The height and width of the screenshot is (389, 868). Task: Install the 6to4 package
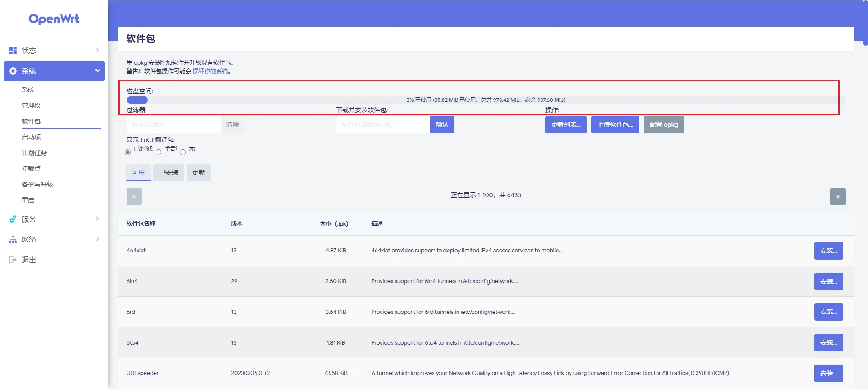pos(829,342)
